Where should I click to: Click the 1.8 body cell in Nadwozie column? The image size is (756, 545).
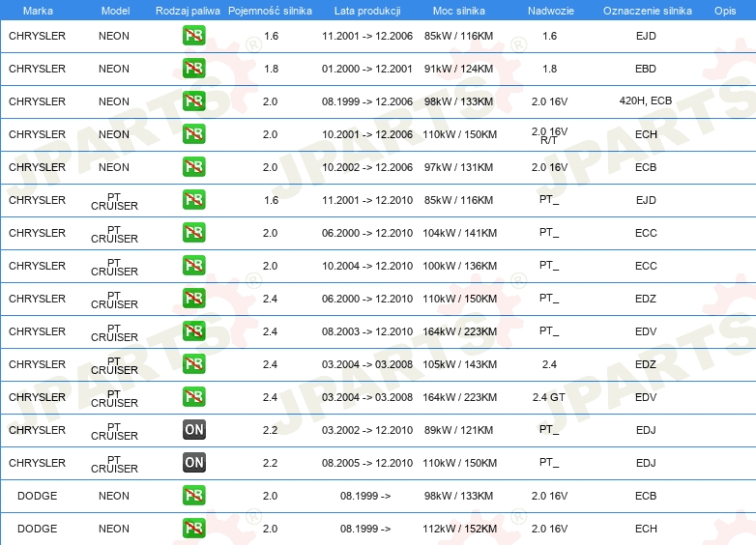point(549,69)
